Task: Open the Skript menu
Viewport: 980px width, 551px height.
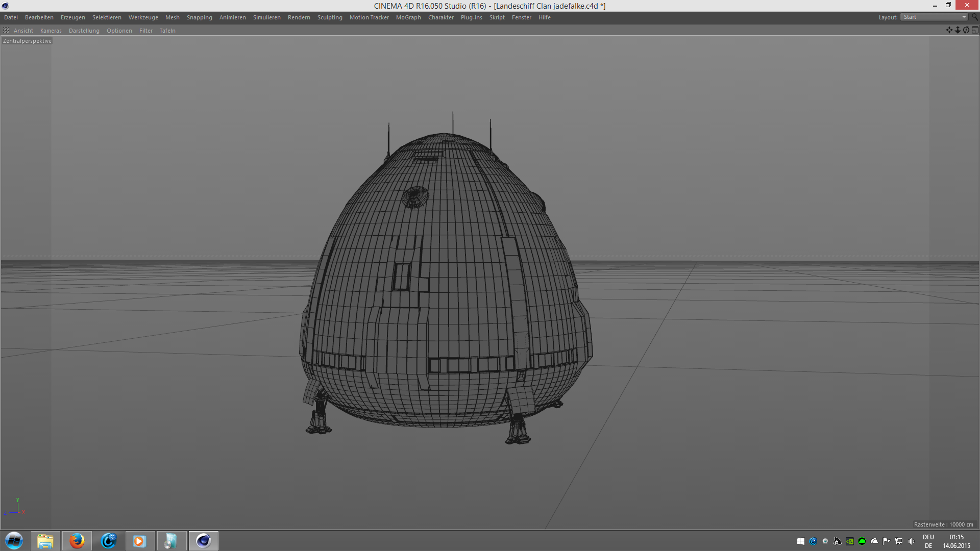Action: pos(497,17)
